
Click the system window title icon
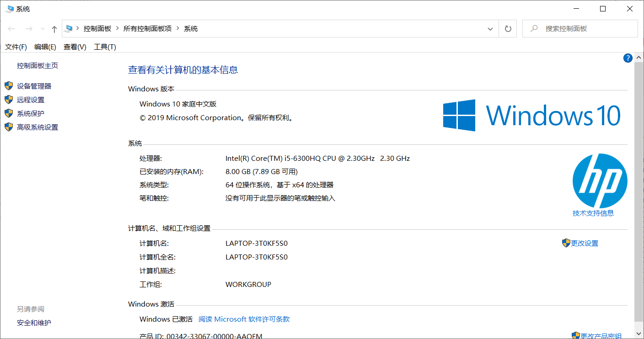(9, 9)
